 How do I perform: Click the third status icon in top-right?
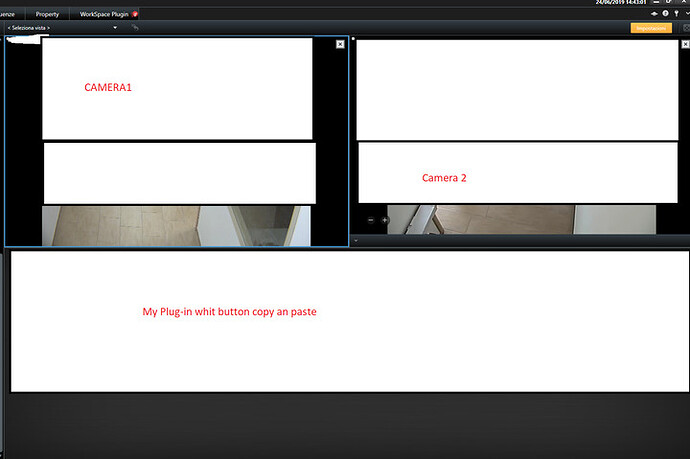(677, 13)
